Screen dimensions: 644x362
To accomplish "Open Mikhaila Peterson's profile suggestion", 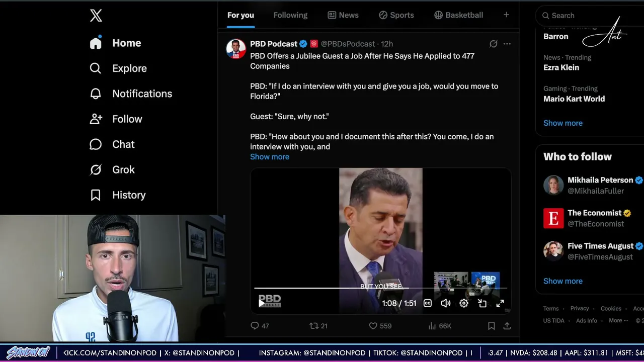I will (594, 185).
